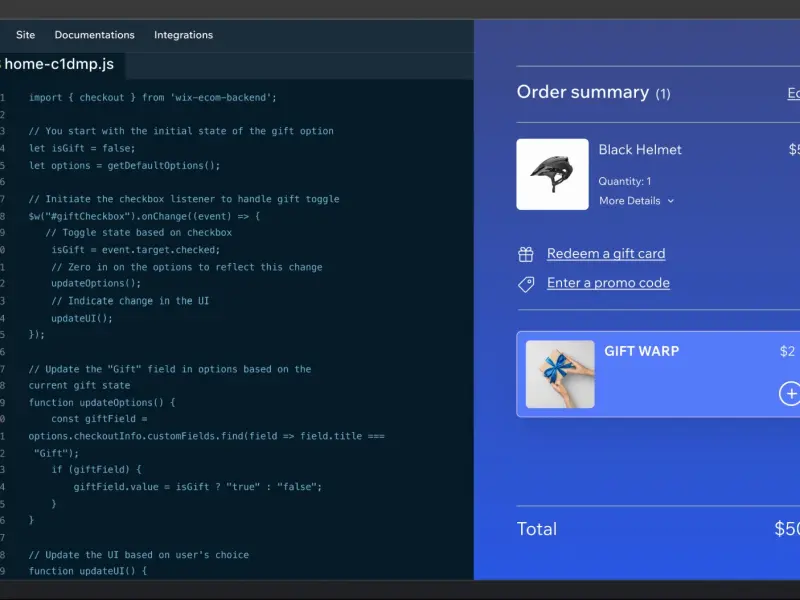800x600 pixels.
Task: Click the promo tag icon
Action: pos(526,284)
